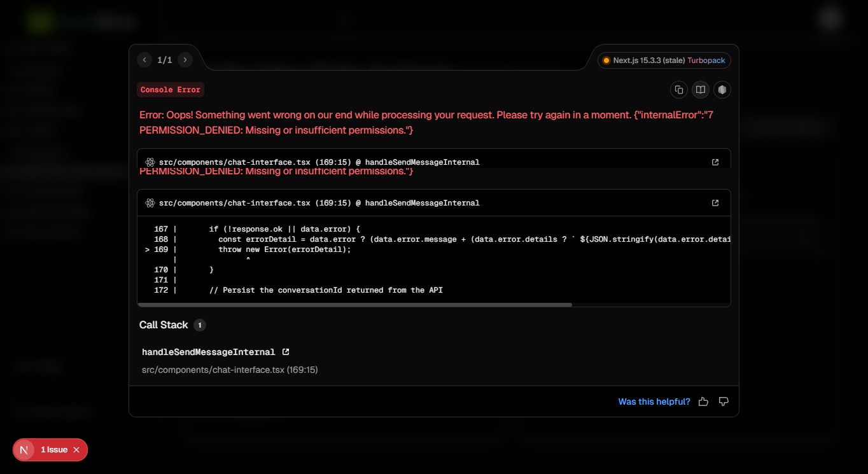This screenshot has width=868, height=474.
Task: Open handleSendMessageInternal call stack frame externally
Action: pos(286,352)
